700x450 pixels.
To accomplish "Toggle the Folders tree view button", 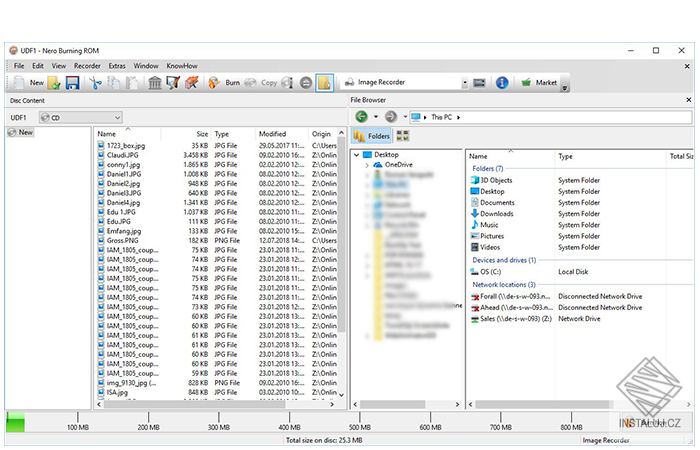I will [373, 135].
